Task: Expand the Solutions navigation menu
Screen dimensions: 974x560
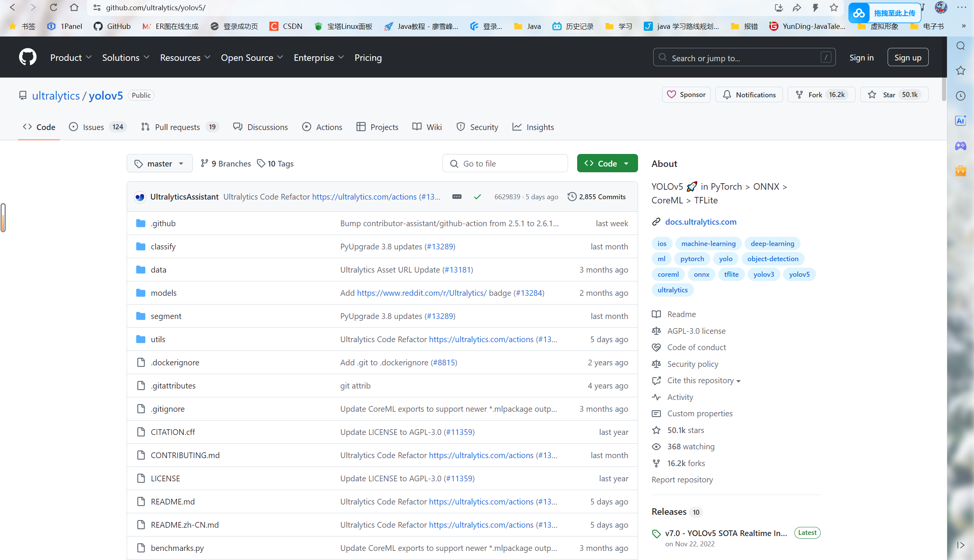Action: click(x=126, y=57)
